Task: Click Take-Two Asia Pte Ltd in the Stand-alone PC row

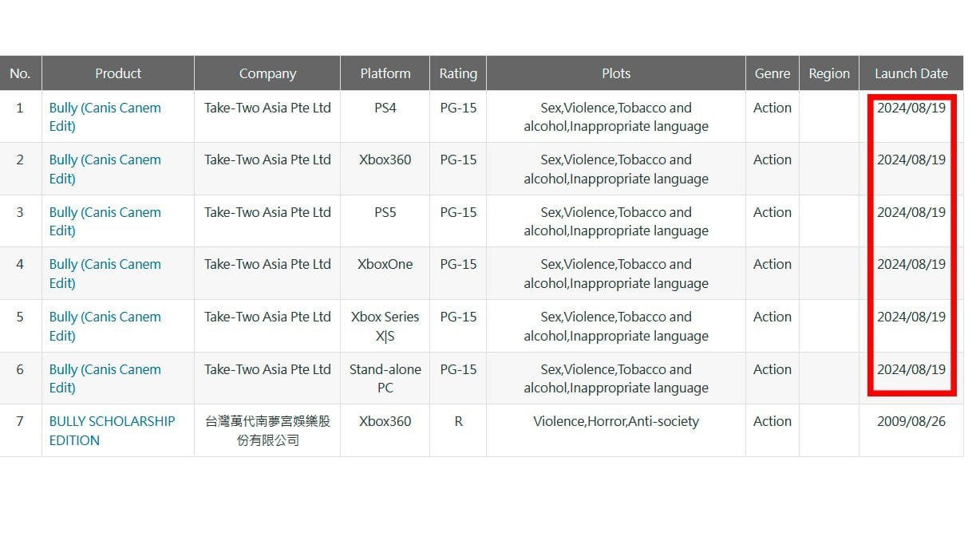Action: point(267,369)
